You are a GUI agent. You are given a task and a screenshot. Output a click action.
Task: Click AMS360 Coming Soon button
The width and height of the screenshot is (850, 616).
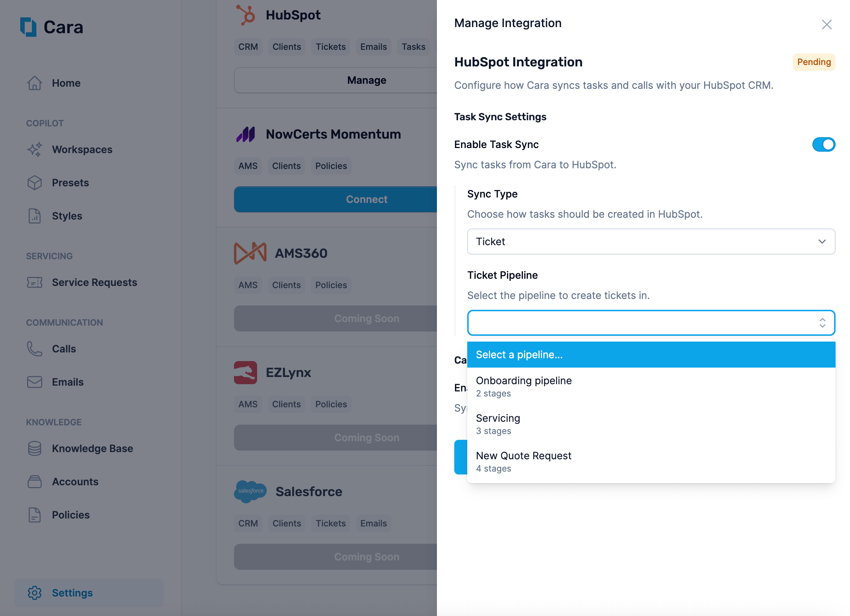coord(335,318)
